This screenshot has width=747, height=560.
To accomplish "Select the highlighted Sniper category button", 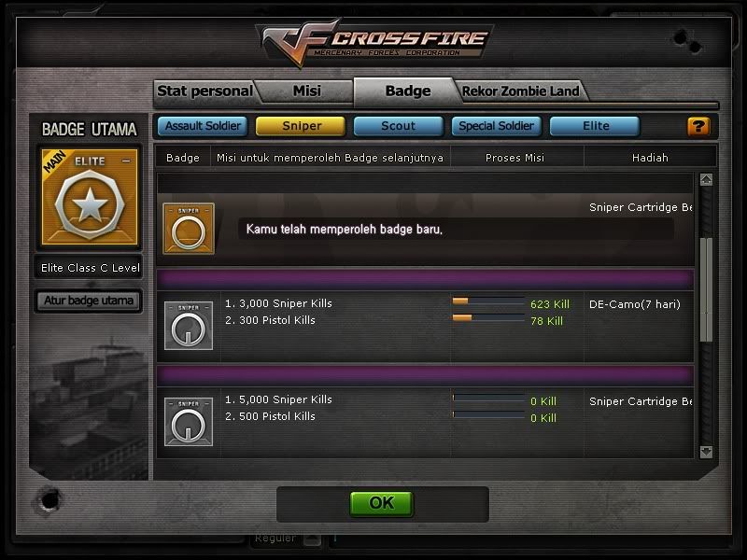I will click(301, 126).
